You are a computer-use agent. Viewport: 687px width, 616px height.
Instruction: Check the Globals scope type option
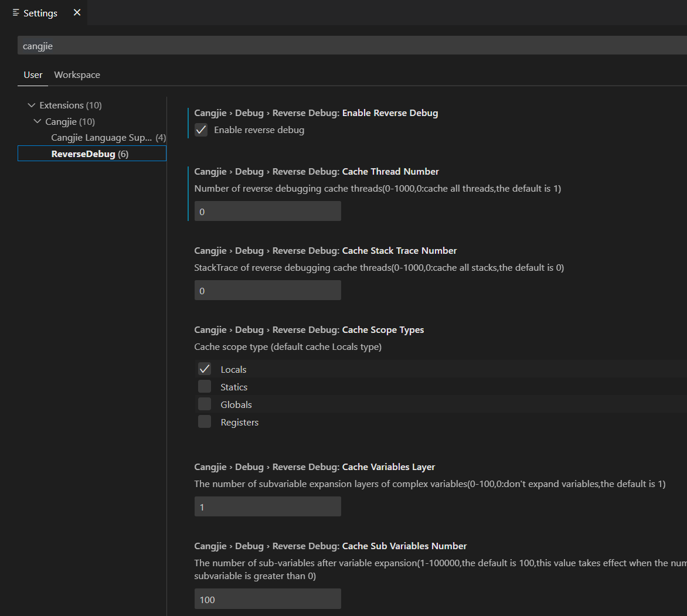tap(205, 404)
